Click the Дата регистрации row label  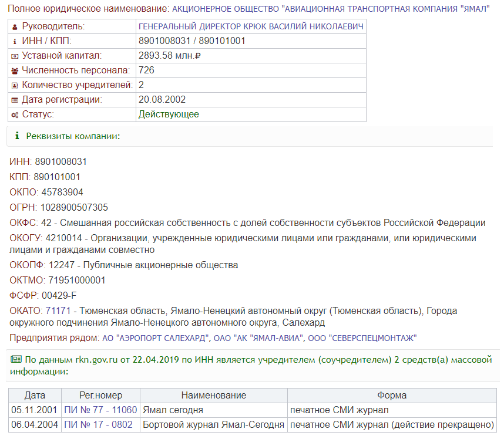point(62,100)
